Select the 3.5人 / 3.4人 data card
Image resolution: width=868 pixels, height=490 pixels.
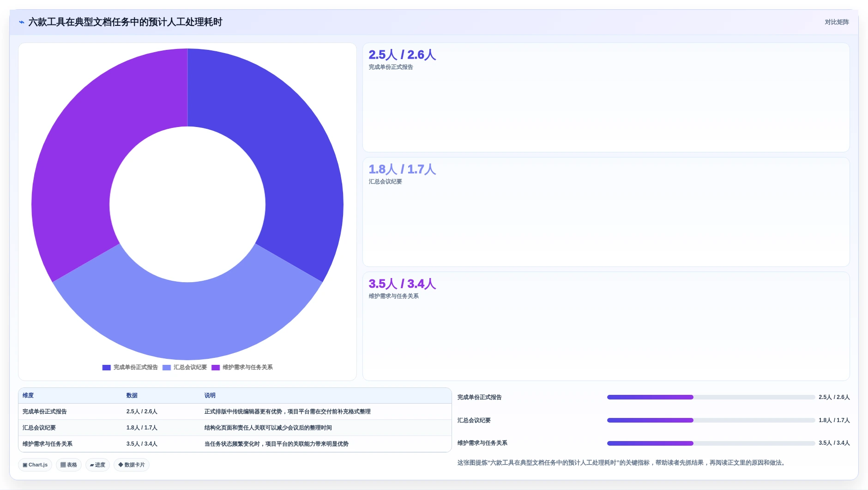point(606,326)
